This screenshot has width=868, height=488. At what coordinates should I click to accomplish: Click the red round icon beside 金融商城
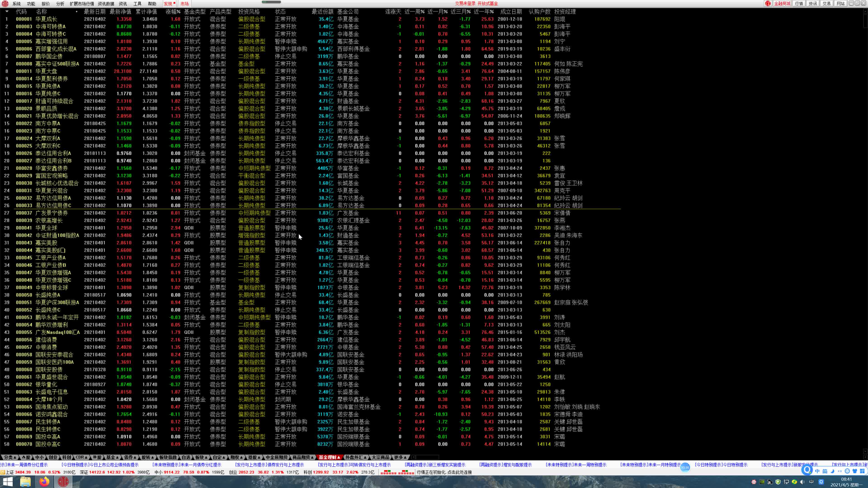tap(768, 4)
